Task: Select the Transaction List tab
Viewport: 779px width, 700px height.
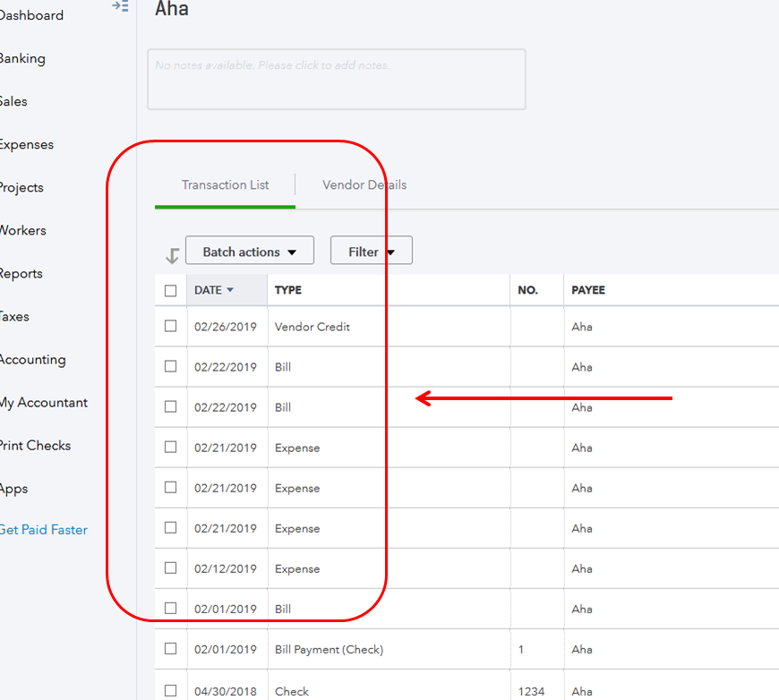Action: coord(226,185)
